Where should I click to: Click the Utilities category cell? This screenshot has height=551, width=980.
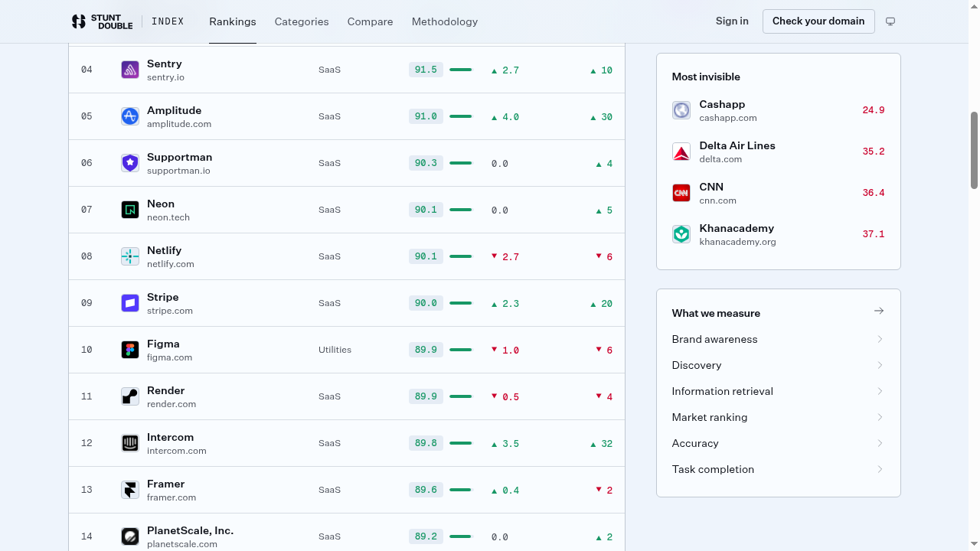[x=335, y=350]
